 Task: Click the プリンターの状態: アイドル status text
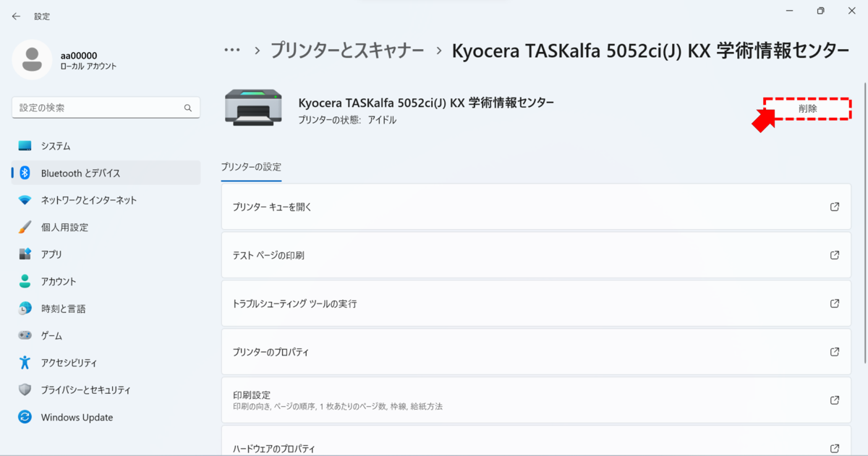click(347, 120)
